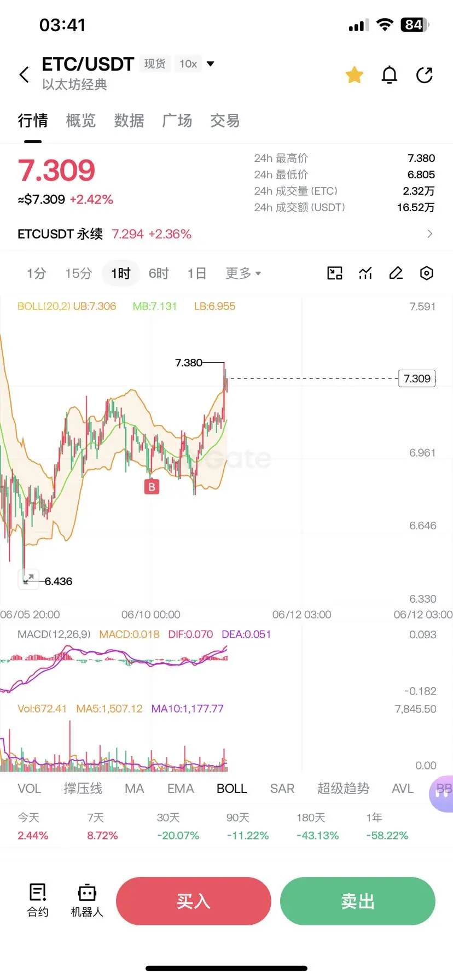Open the 机器人 bot icon
This screenshot has height=980, width=453.
pyautogui.click(x=87, y=900)
